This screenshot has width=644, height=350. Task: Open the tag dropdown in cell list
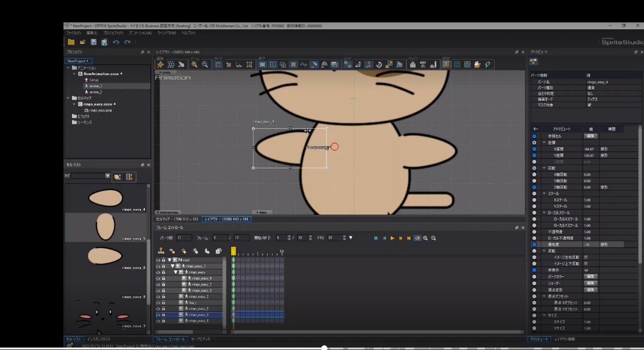click(x=108, y=176)
